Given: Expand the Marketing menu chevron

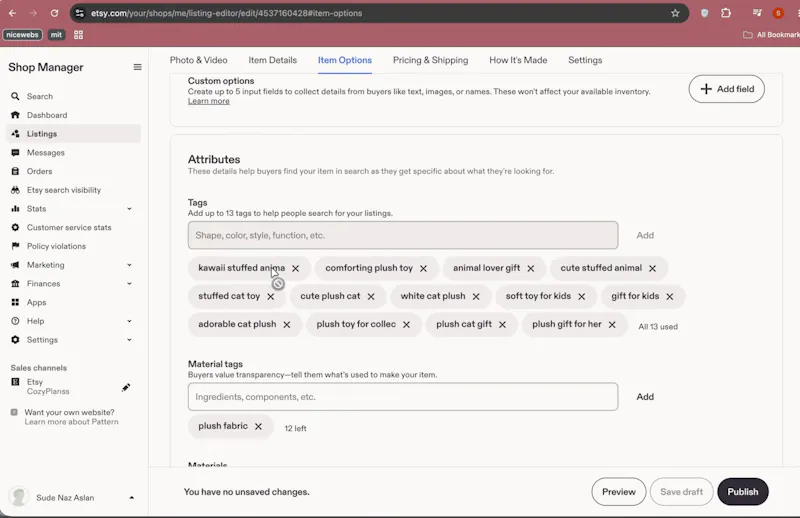Looking at the screenshot, I should 129,265.
